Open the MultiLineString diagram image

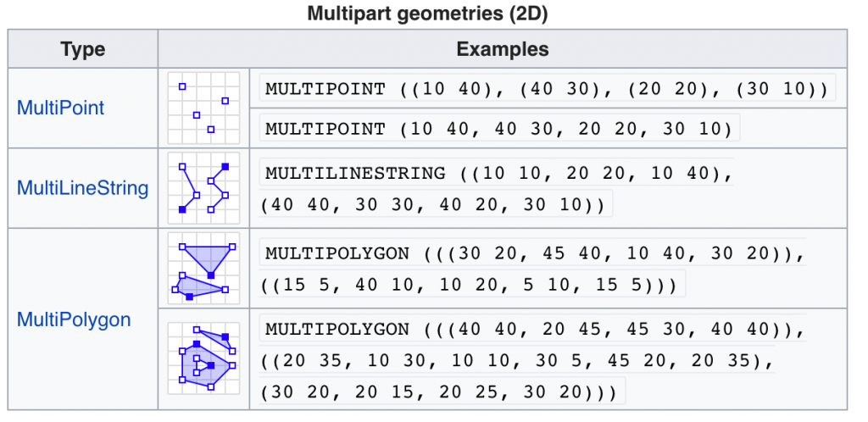(x=203, y=188)
